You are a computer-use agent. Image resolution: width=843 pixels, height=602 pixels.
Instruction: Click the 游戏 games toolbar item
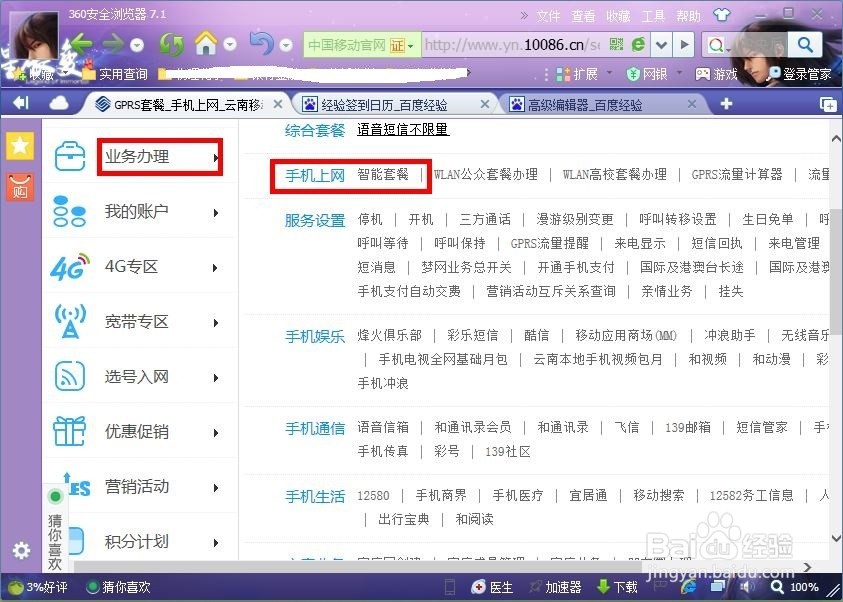pos(716,74)
